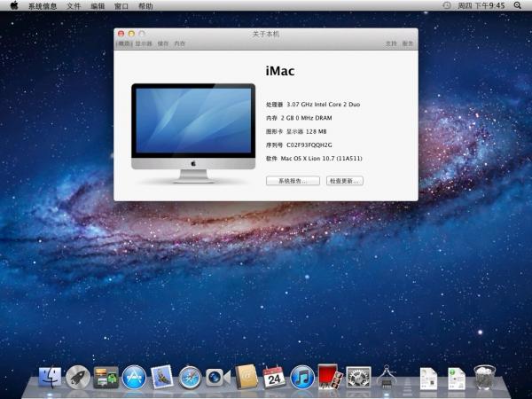Launch iTunes from the dock
Image resolution: width=532 pixels, height=399 pixels.
(302, 378)
